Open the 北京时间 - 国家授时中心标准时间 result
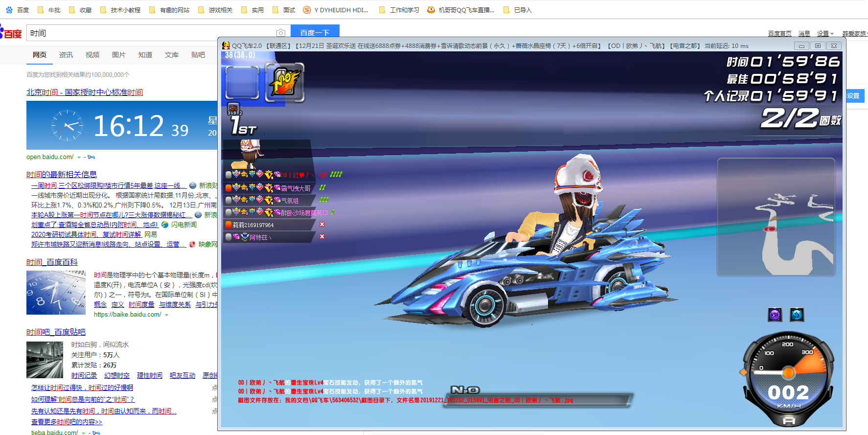Screen dimensions: 868x435 click(x=85, y=92)
